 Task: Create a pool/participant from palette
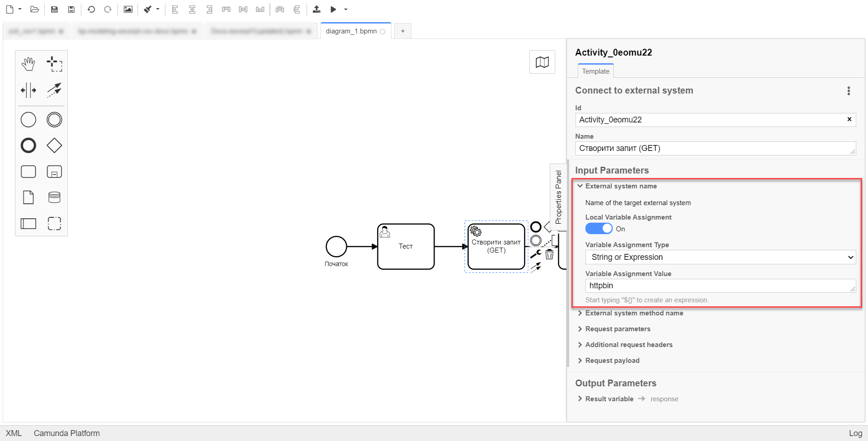tap(28, 223)
